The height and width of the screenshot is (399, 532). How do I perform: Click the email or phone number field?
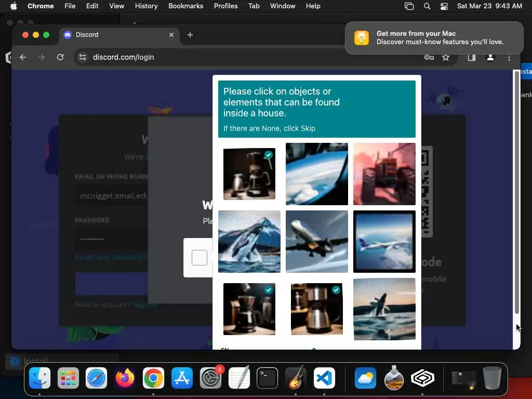click(x=111, y=196)
